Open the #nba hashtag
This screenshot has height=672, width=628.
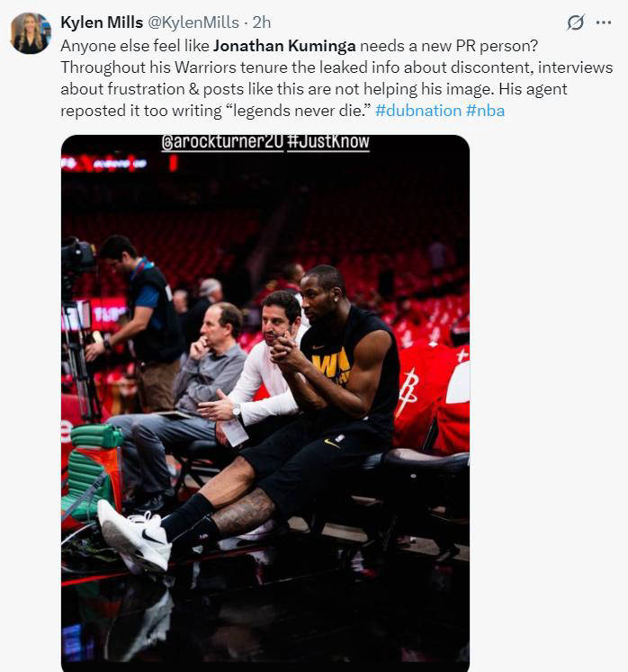tap(485, 111)
